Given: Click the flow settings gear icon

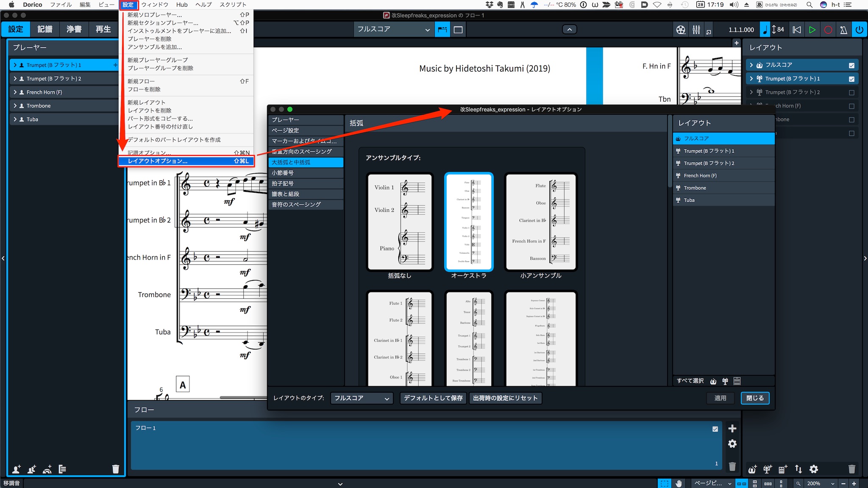Looking at the screenshot, I should pyautogui.click(x=732, y=444).
